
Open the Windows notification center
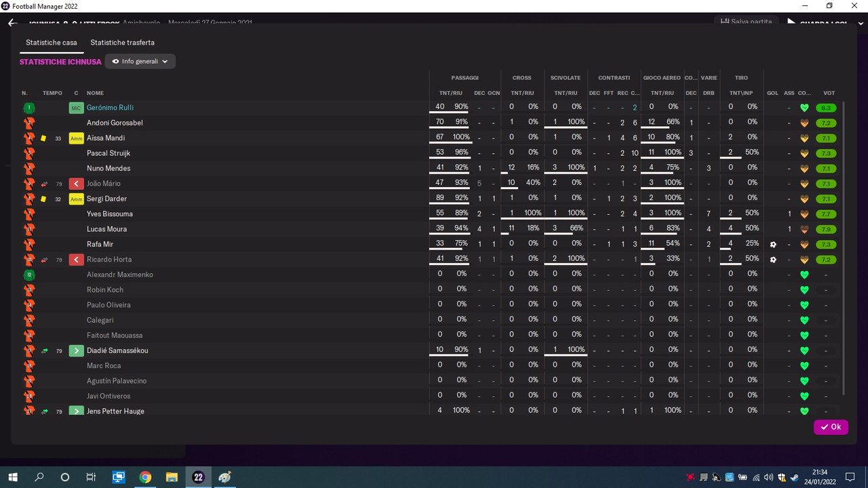(x=850, y=477)
